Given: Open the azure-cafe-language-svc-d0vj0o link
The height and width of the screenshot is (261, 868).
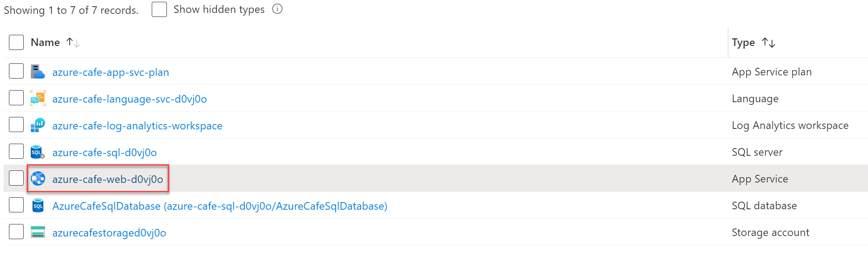Looking at the screenshot, I should pyautogui.click(x=129, y=99).
